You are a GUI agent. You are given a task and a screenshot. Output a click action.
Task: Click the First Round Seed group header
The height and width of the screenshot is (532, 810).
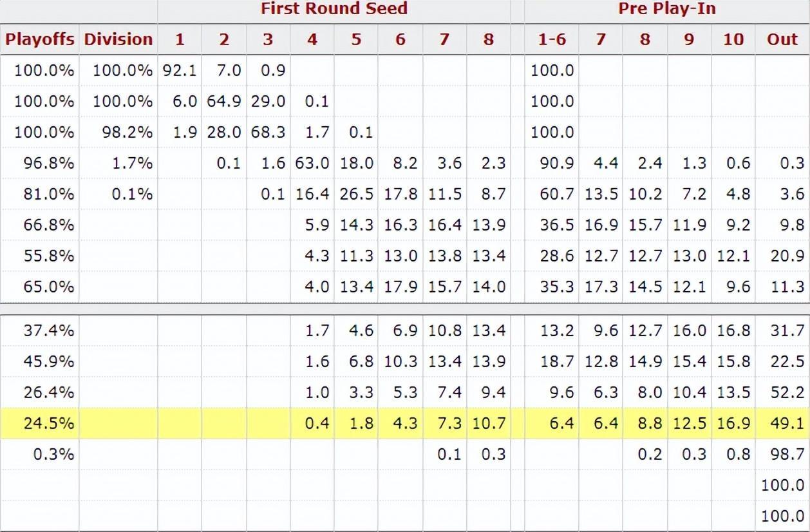[334, 9]
